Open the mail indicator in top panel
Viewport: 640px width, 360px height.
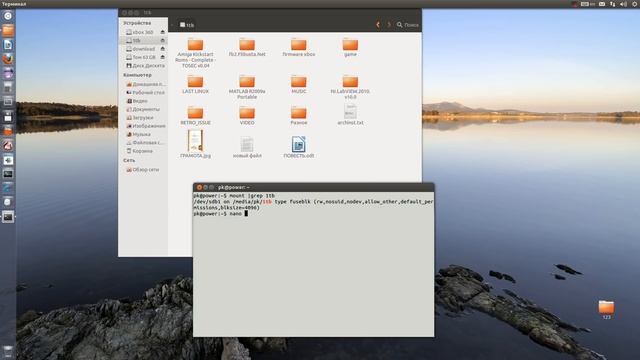pyautogui.click(x=602, y=4)
